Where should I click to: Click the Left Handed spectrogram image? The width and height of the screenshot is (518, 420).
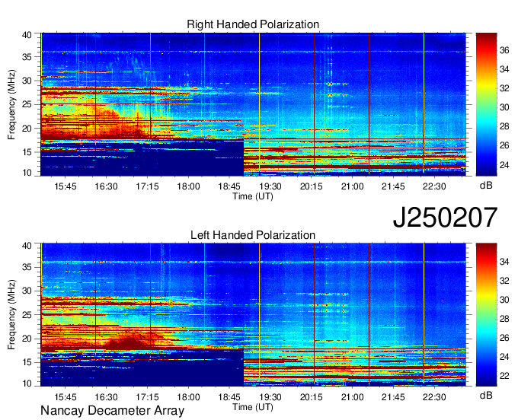tap(253, 315)
